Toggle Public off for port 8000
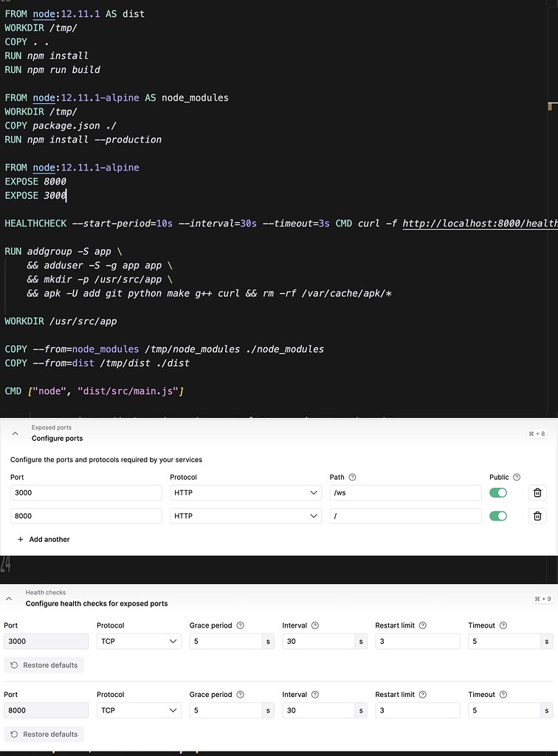 (x=497, y=516)
